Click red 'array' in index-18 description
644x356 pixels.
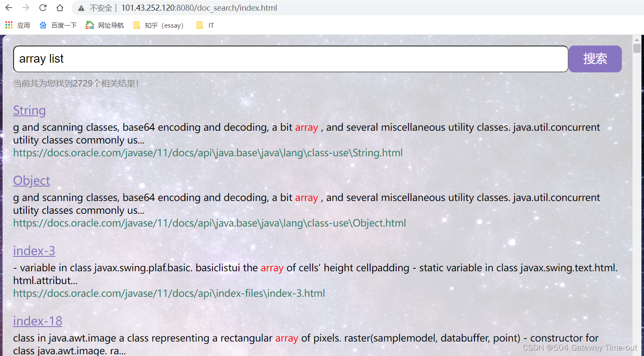click(287, 338)
